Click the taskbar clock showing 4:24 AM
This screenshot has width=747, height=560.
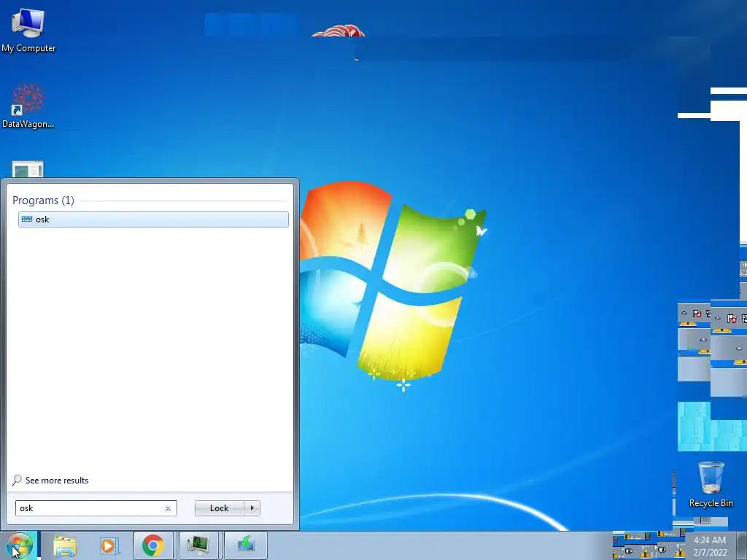click(710, 545)
